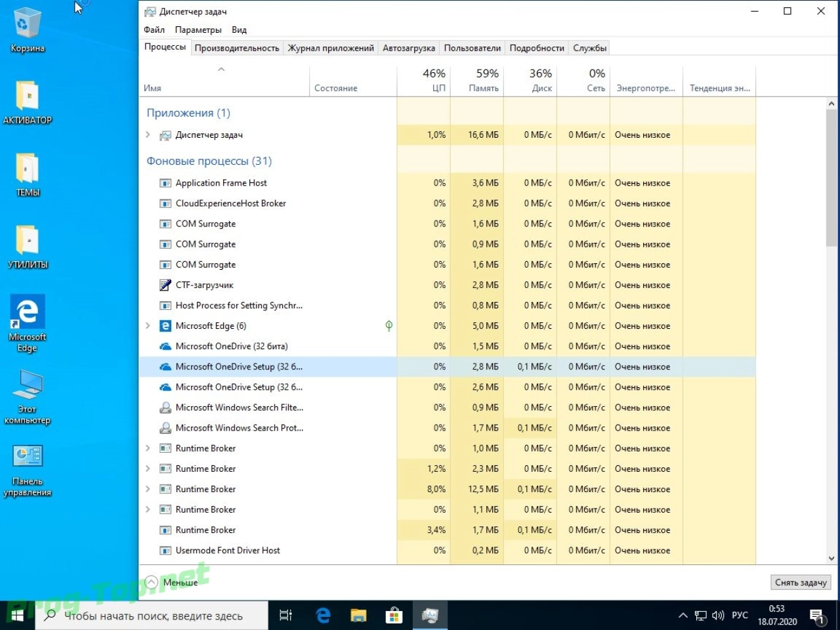840x630 pixels.
Task: Select the ТЕМЫ desktop folder
Action: point(28,175)
